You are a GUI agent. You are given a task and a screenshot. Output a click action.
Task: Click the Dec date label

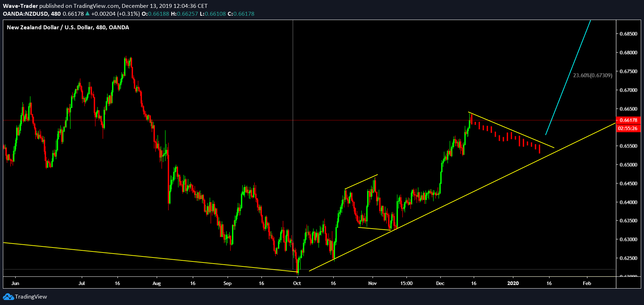(x=440, y=283)
